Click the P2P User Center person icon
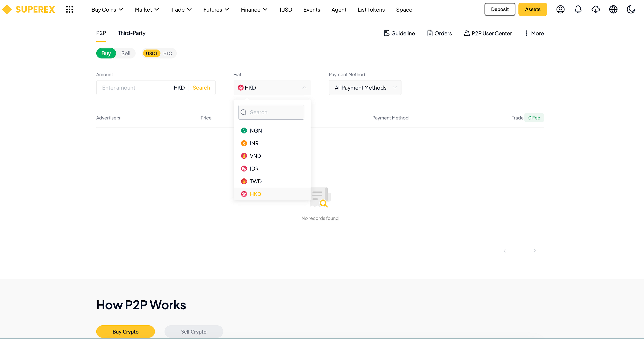This screenshot has width=644, height=339. [466, 33]
